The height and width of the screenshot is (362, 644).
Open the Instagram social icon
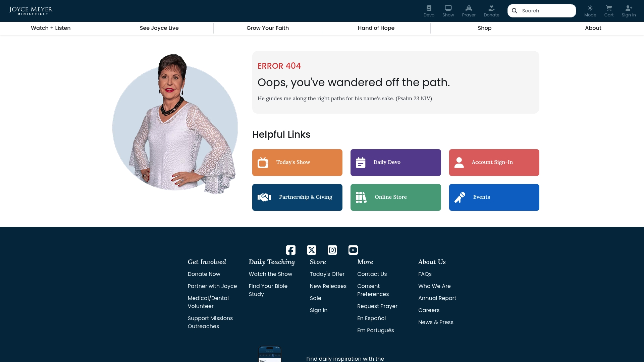[332, 250]
